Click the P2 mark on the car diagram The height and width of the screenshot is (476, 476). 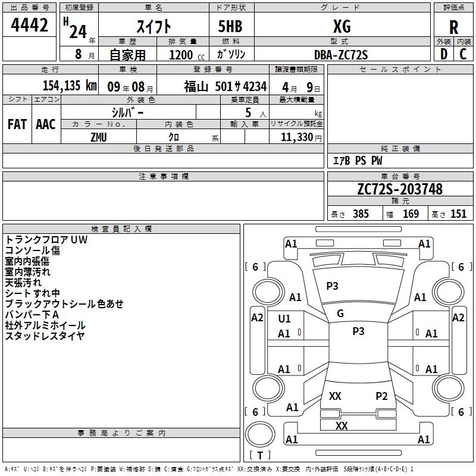(x=381, y=396)
